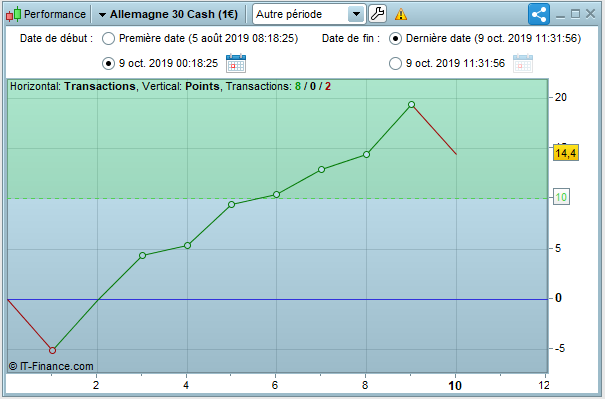Click the bold 10 x-axis label
Image resolution: width=605 pixels, height=399 pixels.
455,385
